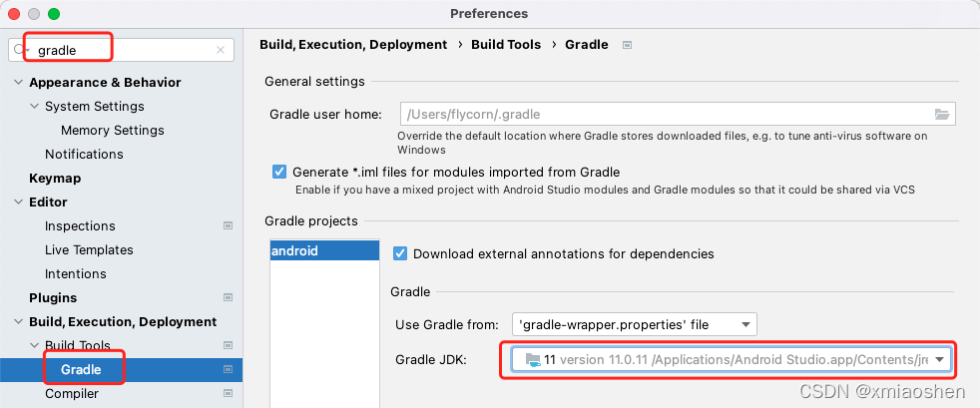Screen dimensions: 980x408
Task: Open the Intentions settings page
Action: 76,273
